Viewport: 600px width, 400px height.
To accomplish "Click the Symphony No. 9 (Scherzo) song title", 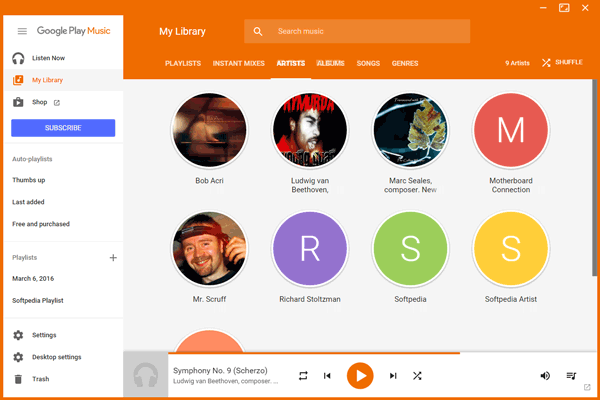I will [220, 371].
